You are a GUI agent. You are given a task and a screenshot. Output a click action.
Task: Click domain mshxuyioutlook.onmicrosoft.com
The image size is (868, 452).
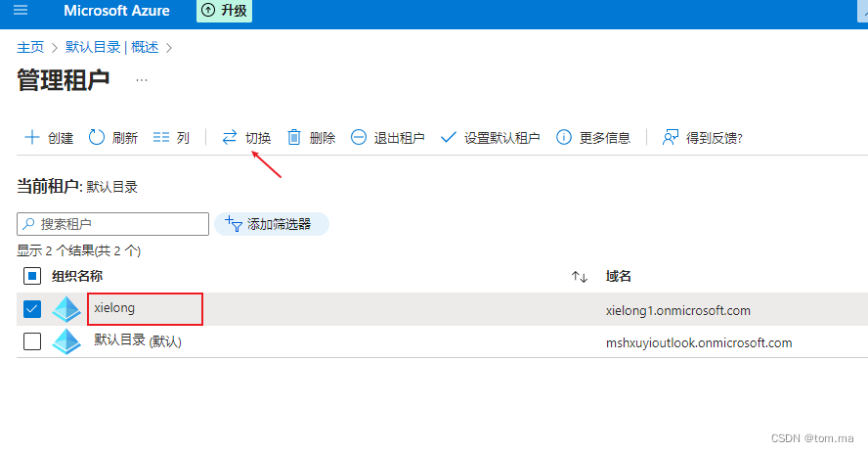click(x=699, y=342)
